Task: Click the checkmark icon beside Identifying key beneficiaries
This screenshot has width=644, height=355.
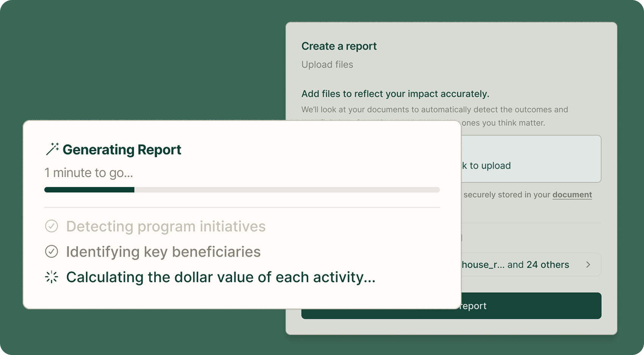Action: point(51,252)
